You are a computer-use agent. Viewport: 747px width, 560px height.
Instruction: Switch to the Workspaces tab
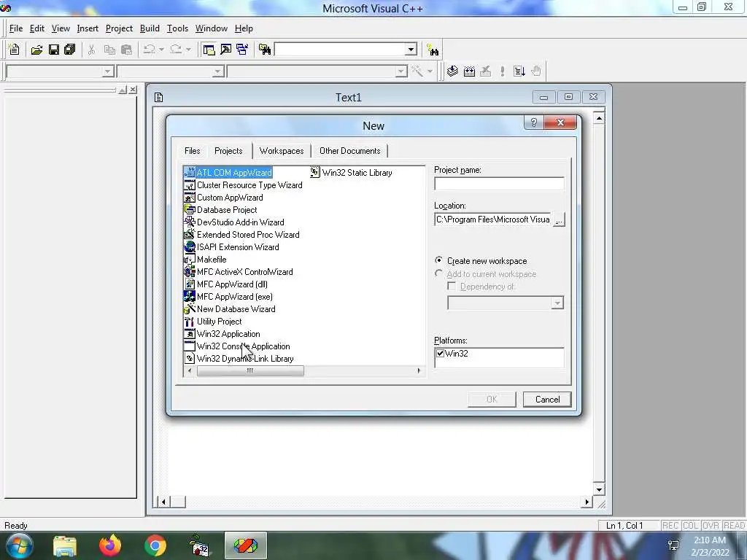point(282,151)
